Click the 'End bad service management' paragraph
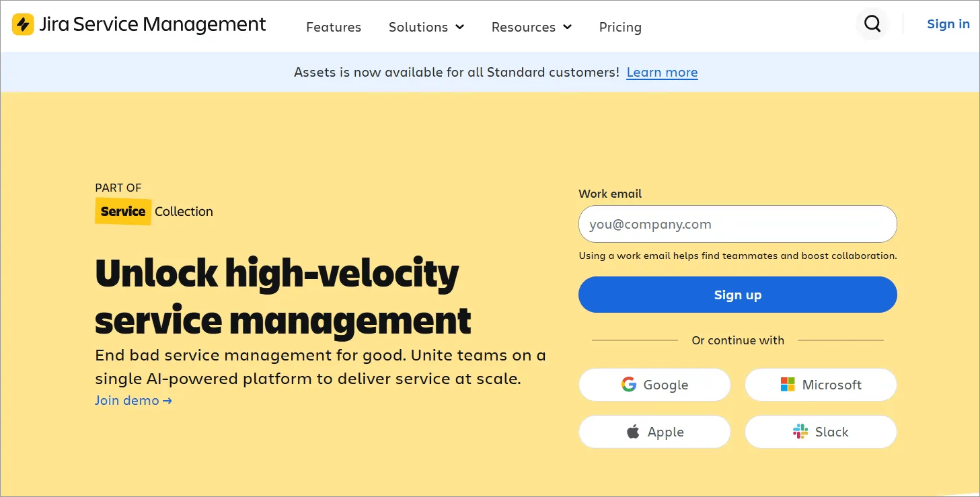The image size is (980, 497). [x=320, y=367]
